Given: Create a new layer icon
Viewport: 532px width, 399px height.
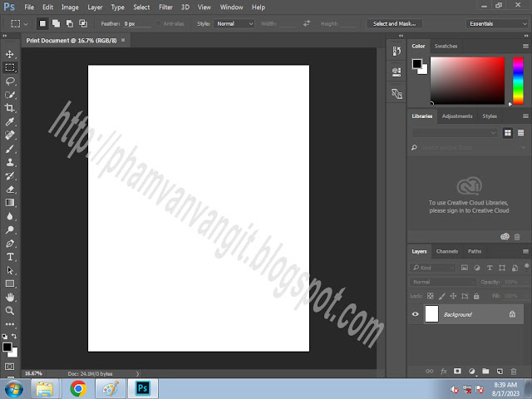Looking at the screenshot, I should [500, 372].
